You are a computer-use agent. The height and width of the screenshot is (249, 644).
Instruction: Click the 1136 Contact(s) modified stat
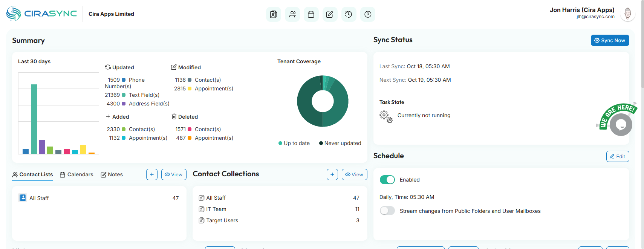[198, 80]
